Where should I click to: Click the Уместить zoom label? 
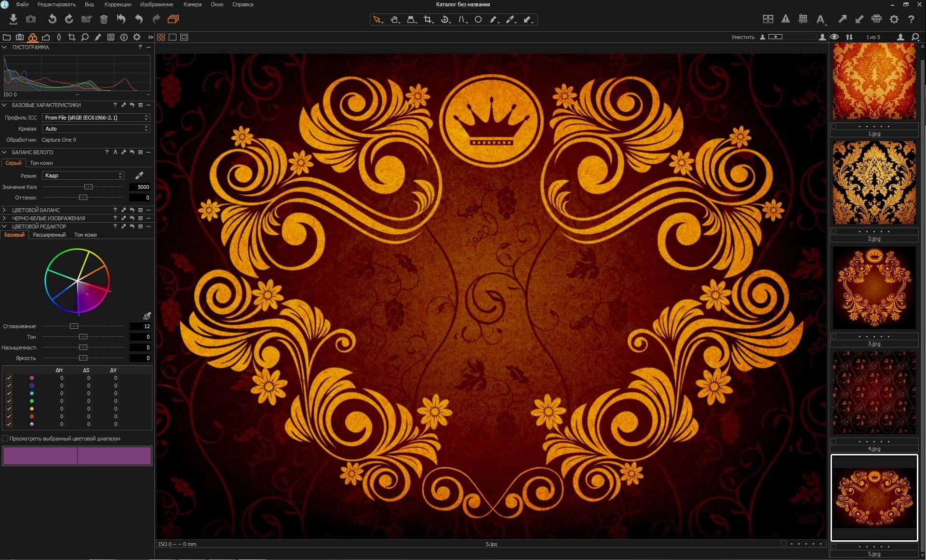point(743,37)
